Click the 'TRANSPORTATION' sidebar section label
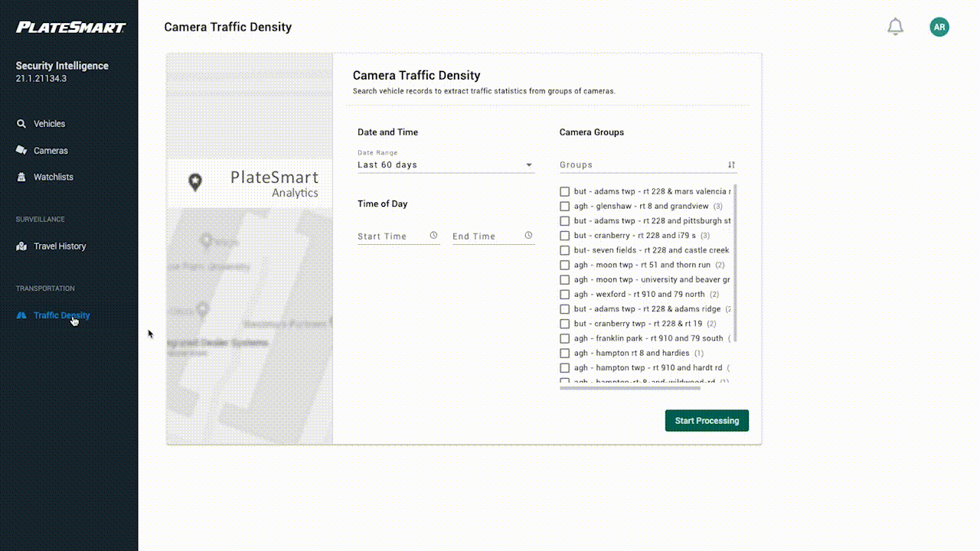Image resolution: width=980 pixels, height=551 pixels. pyautogui.click(x=45, y=289)
